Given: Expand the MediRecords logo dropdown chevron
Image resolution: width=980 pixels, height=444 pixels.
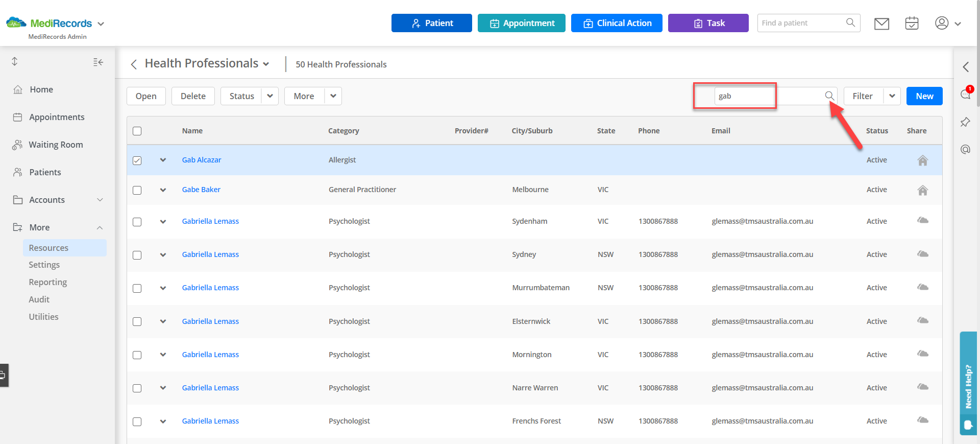Looking at the screenshot, I should pos(101,24).
